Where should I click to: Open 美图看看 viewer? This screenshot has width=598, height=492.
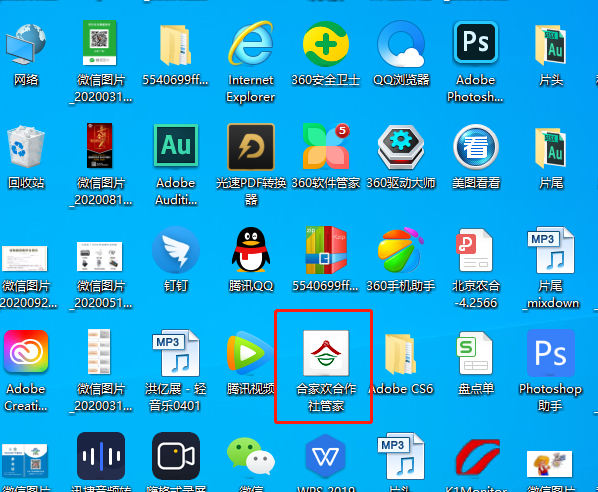[476, 146]
